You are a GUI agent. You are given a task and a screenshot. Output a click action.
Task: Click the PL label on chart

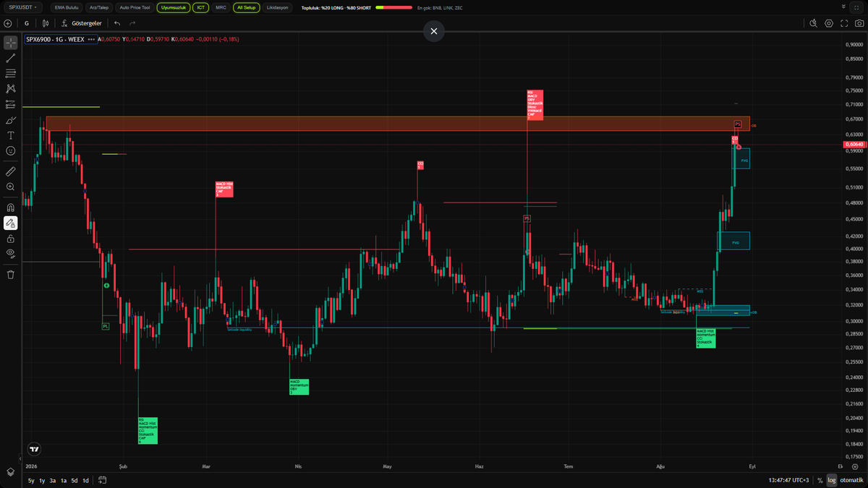pos(105,326)
